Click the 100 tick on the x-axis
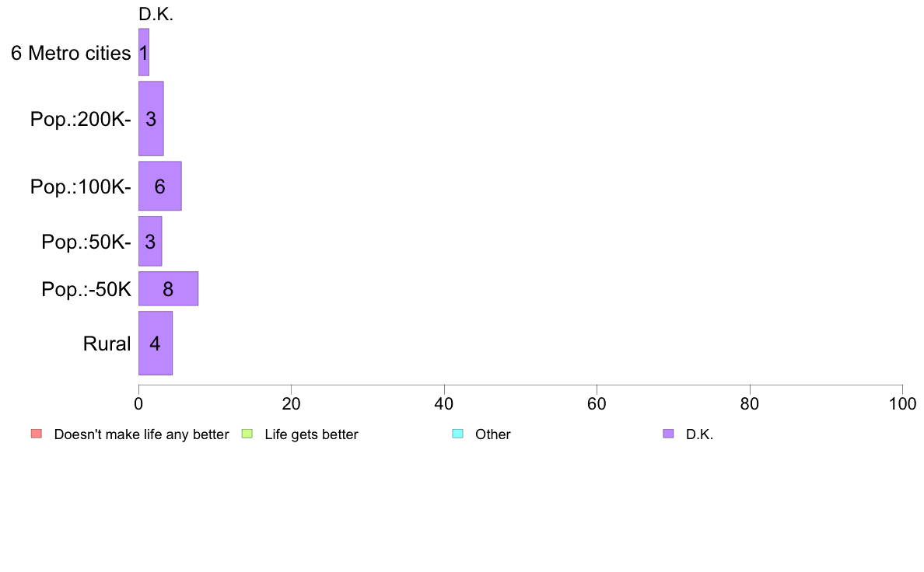Screen dimensions: 924x572 point(902,404)
